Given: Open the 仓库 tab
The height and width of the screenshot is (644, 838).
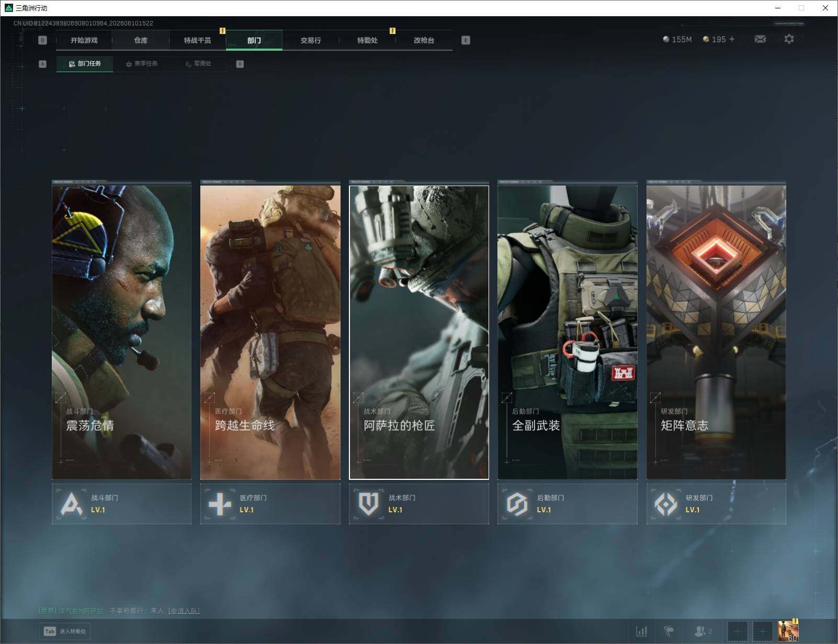Looking at the screenshot, I should (x=141, y=40).
